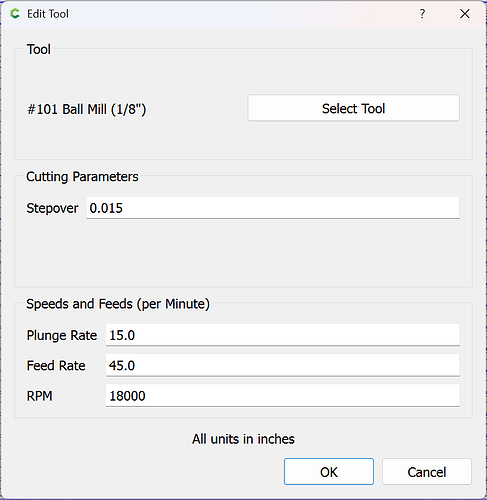The height and width of the screenshot is (500, 487).
Task: Click the RPM label text
Action: coord(39,396)
